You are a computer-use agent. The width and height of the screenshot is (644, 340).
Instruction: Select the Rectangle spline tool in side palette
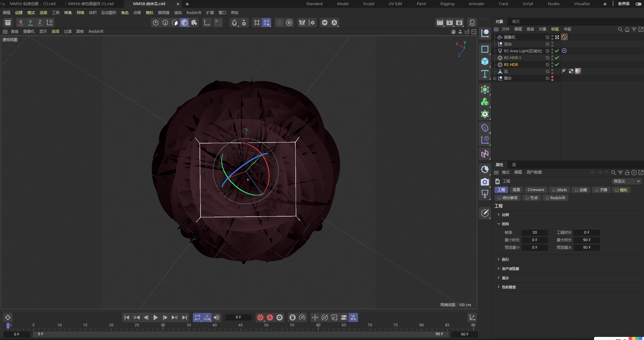(x=485, y=49)
